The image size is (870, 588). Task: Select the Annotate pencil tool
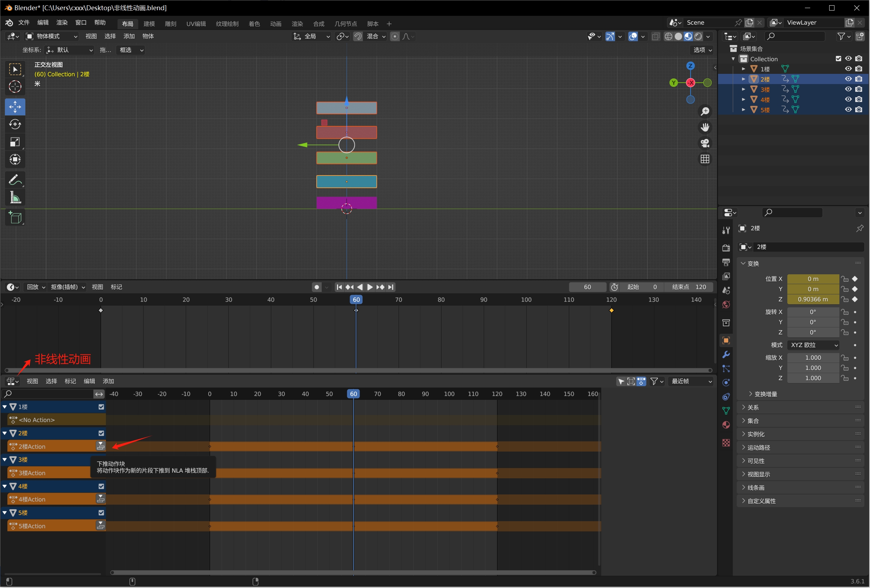(15, 180)
